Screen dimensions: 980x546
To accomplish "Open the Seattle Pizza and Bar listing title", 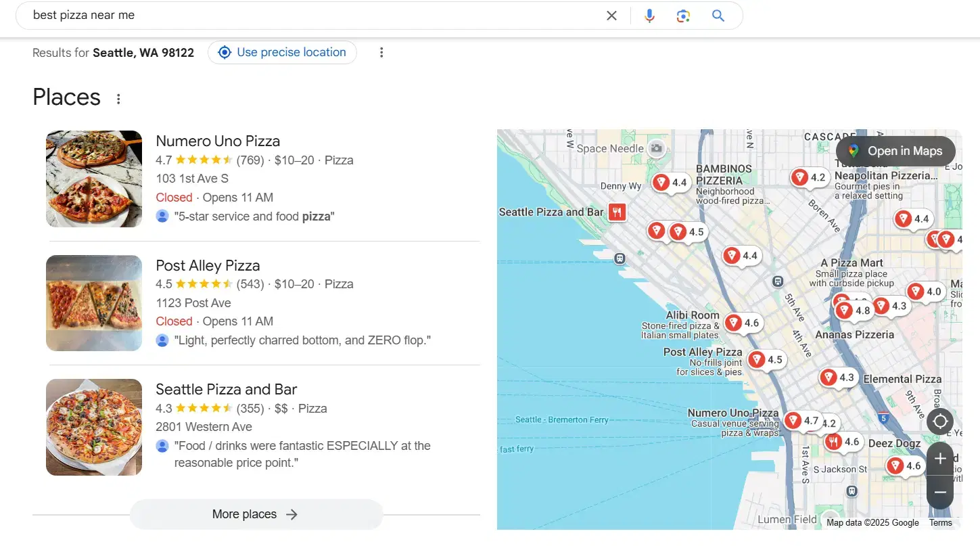I will point(226,389).
